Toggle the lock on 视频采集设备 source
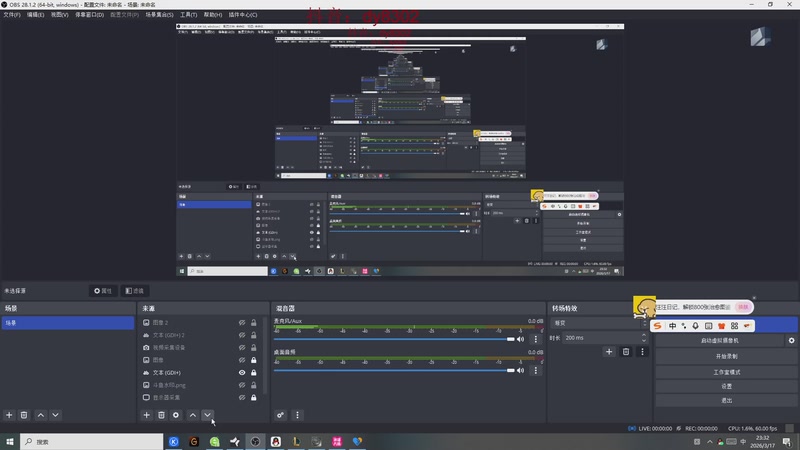Screen dimensions: 800x450 (254, 347)
